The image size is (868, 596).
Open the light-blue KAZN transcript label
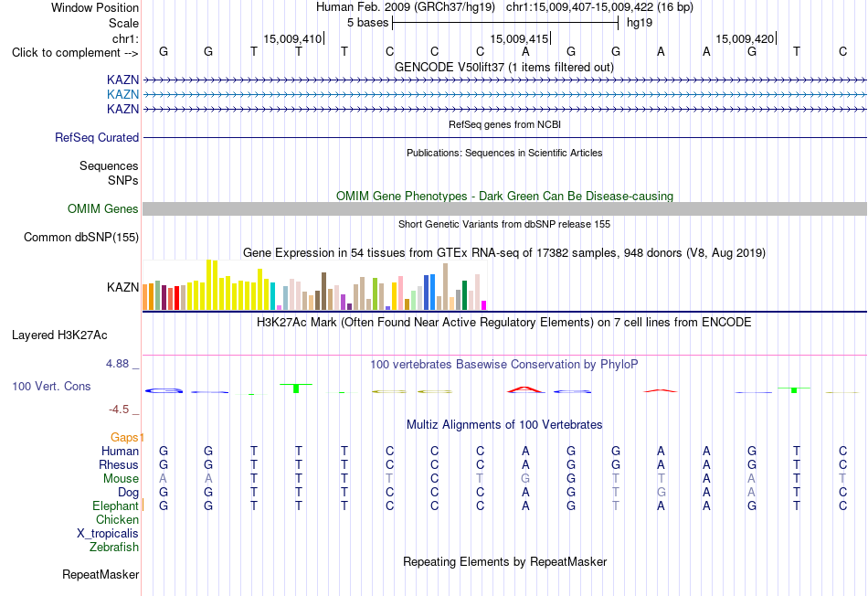[x=122, y=95]
